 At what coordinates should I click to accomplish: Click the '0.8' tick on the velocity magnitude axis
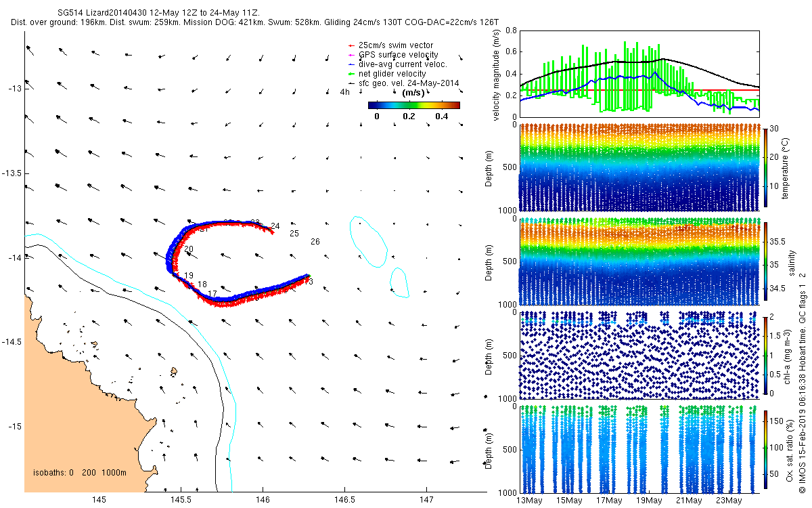pos(511,31)
